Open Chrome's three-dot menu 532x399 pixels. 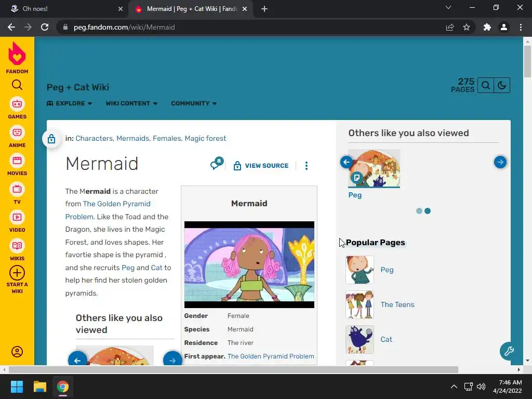pyautogui.click(x=521, y=27)
